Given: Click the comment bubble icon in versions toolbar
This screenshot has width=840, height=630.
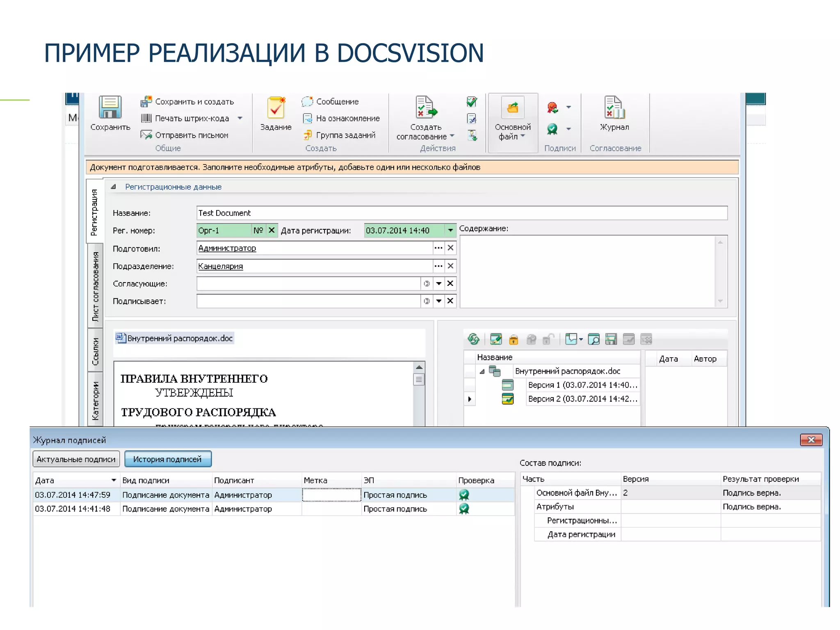Looking at the screenshot, I should tap(571, 339).
